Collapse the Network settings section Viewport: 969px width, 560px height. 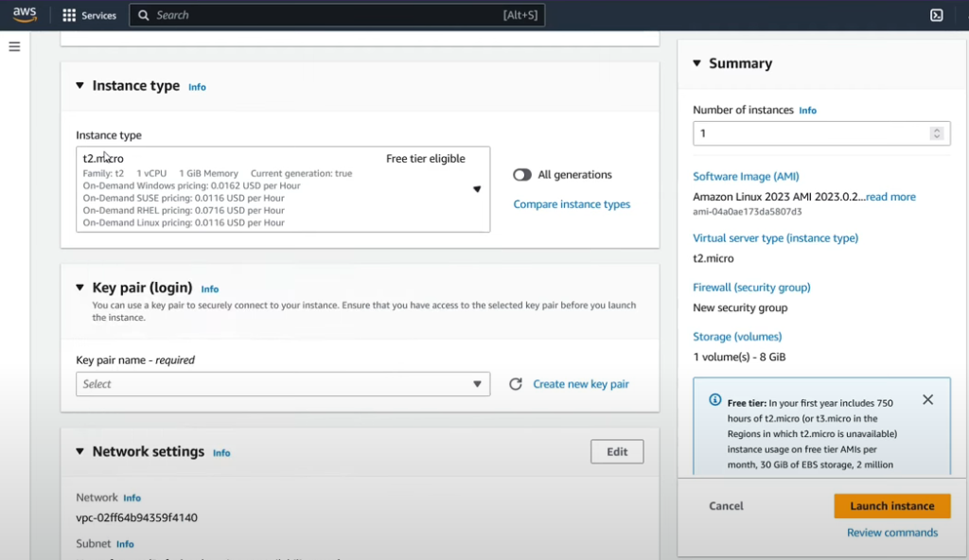click(79, 451)
